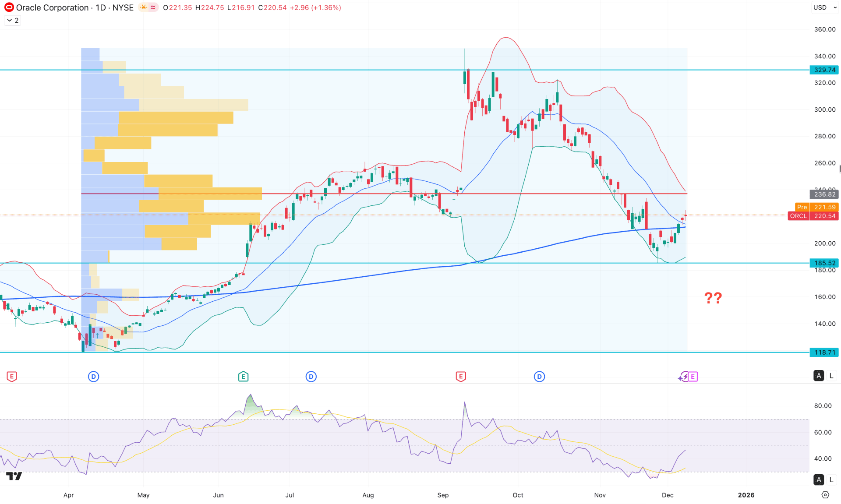Click the pink pre-market session icon
The image size is (841, 504).
coord(152,7)
